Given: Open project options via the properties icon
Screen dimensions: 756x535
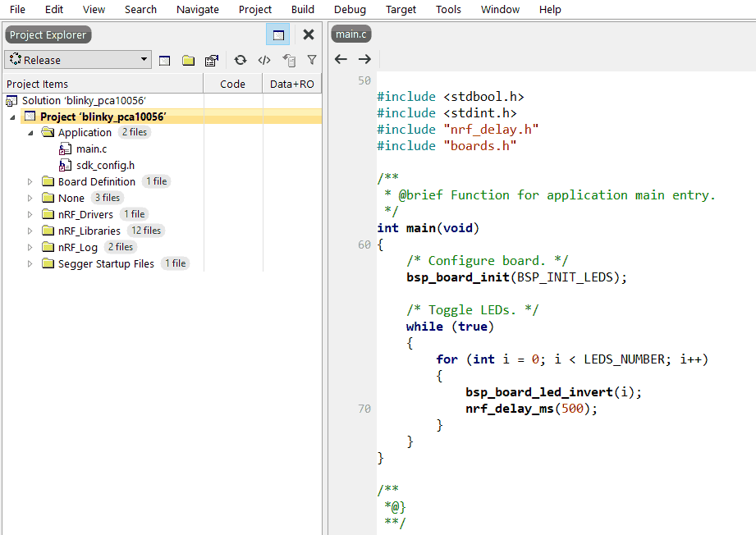Looking at the screenshot, I should click(x=212, y=60).
